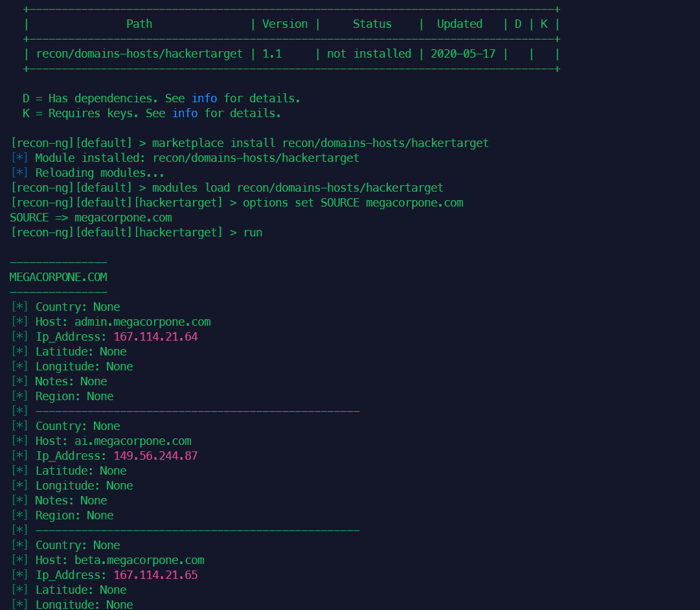
Task: Click 'info' in the Has dependencies line
Action: coord(205,98)
